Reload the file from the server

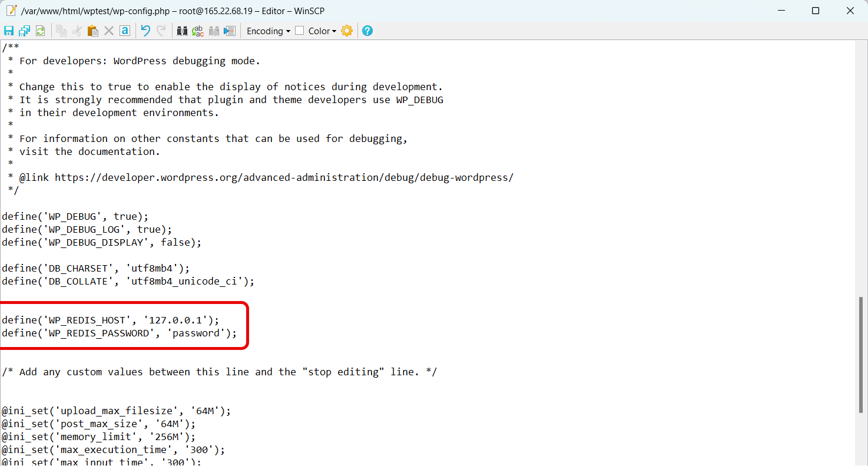click(40, 31)
